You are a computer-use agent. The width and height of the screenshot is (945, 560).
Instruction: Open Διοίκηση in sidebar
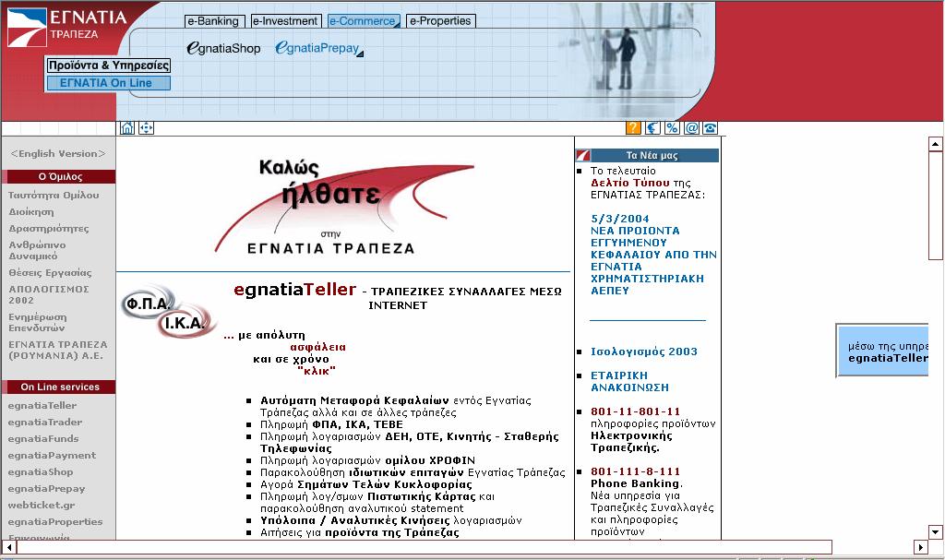31,212
